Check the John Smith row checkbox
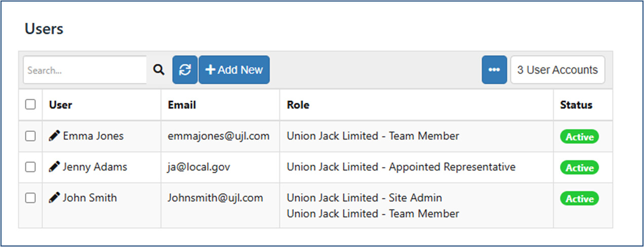Screen dimensions: 644x247 tap(30, 198)
